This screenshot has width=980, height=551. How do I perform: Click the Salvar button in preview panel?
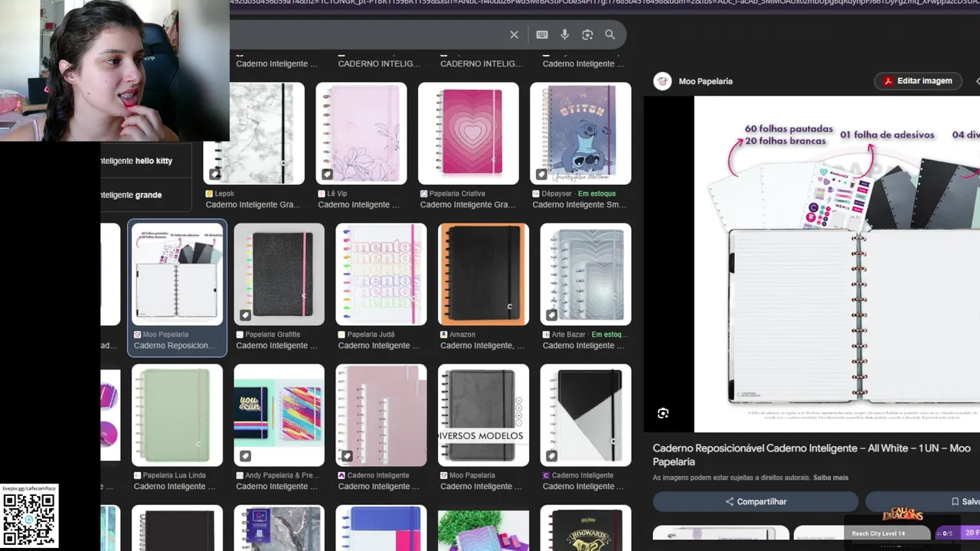click(923, 501)
